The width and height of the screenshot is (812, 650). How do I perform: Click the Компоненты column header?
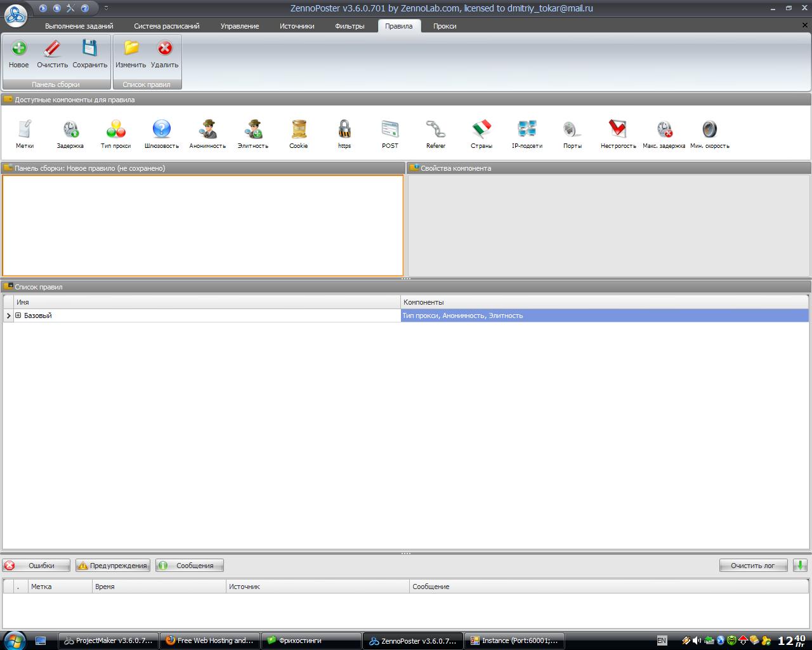605,302
